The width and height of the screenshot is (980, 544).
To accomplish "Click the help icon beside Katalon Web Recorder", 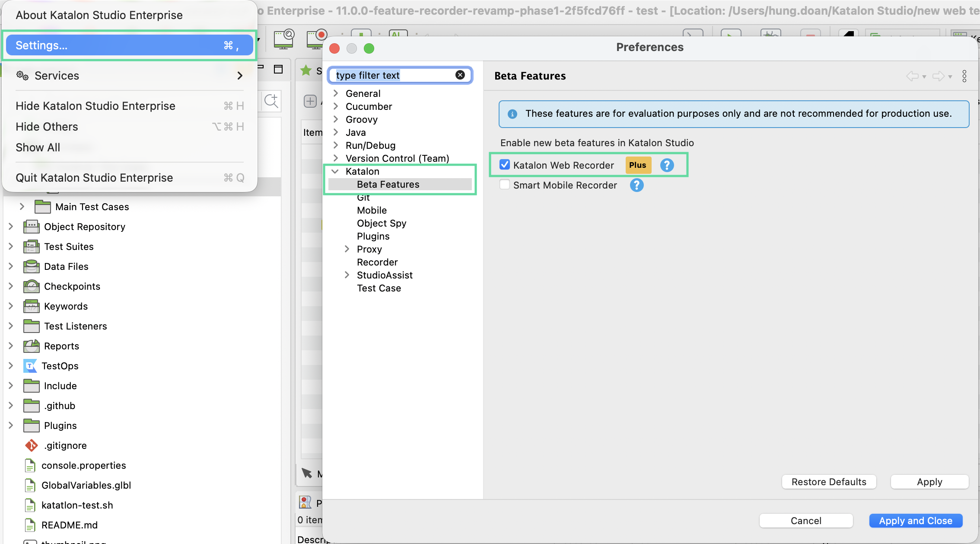I will 667,165.
